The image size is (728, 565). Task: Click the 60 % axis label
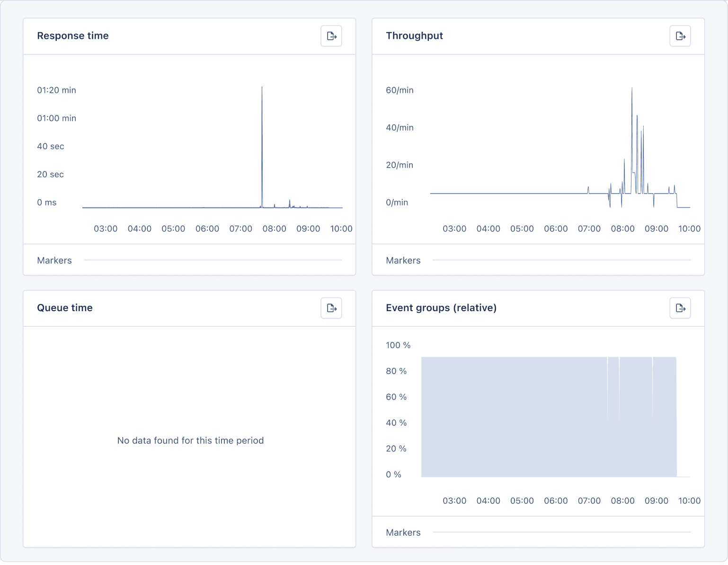396,397
